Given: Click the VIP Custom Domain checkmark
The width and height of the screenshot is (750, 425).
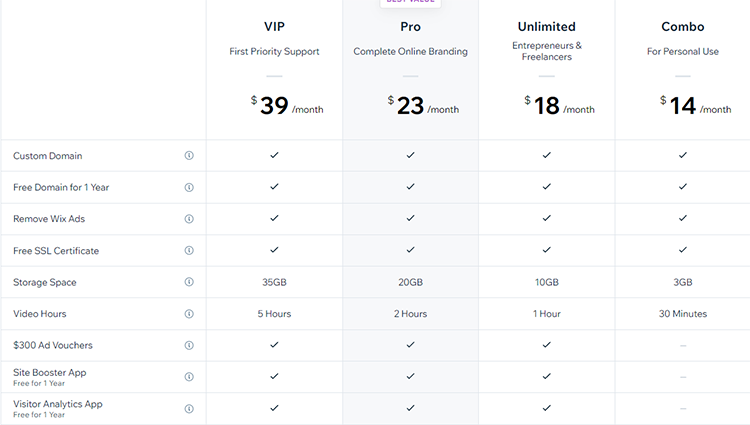Looking at the screenshot, I should [274, 155].
